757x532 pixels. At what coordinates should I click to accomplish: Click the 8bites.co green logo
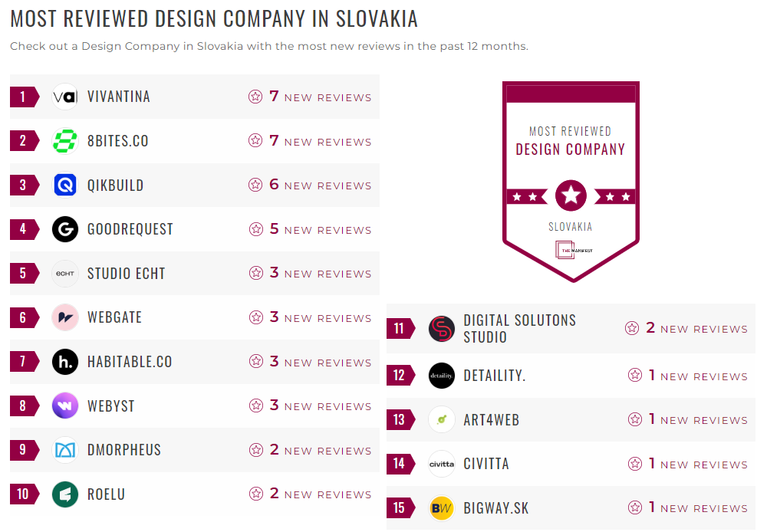pyautogui.click(x=65, y=141)
